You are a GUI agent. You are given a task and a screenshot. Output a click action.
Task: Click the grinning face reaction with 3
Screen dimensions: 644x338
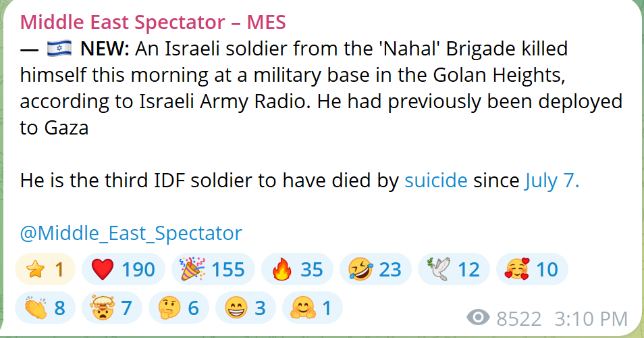pos(246,308)
